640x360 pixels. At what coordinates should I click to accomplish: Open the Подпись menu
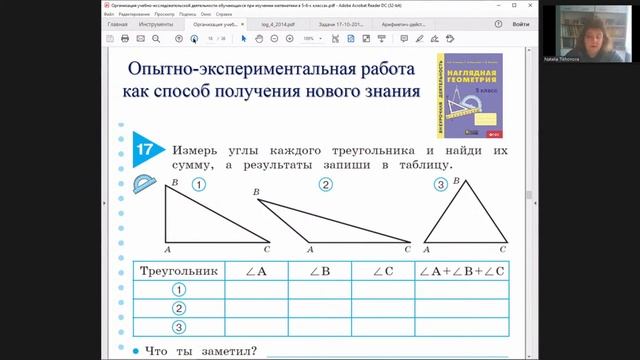[x=187, y=14]
